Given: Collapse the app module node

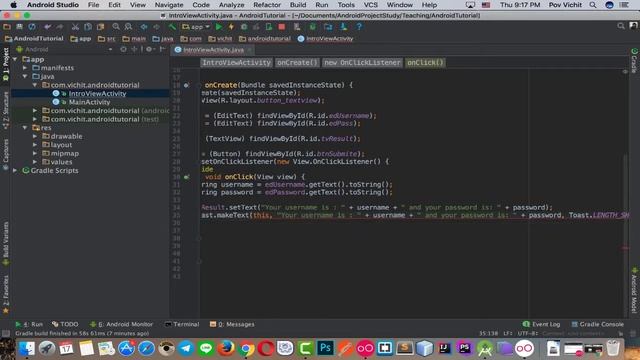Looking at the screenshot, I should tap(15, 60).
